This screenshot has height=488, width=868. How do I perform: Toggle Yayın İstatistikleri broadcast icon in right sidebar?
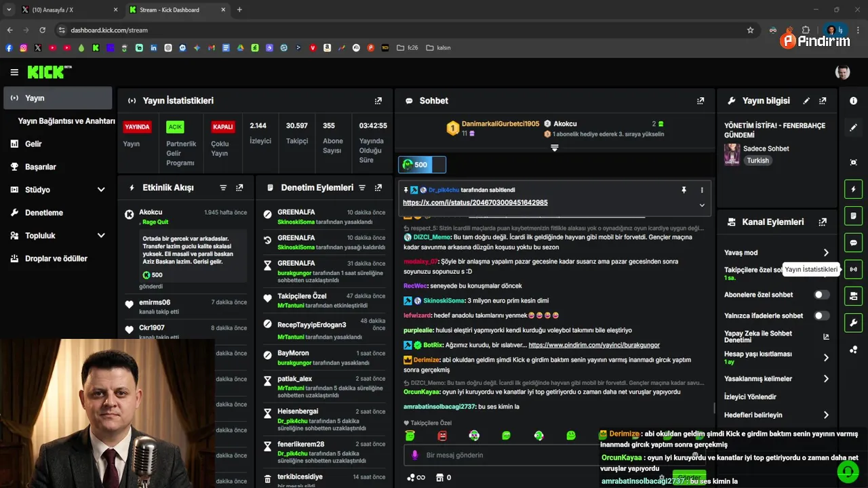tap(853, 269)
